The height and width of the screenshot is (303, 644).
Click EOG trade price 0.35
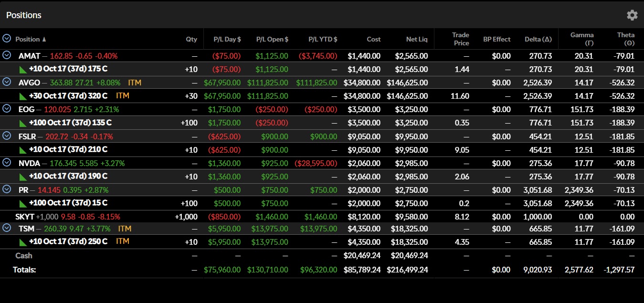tap(462, 123)
